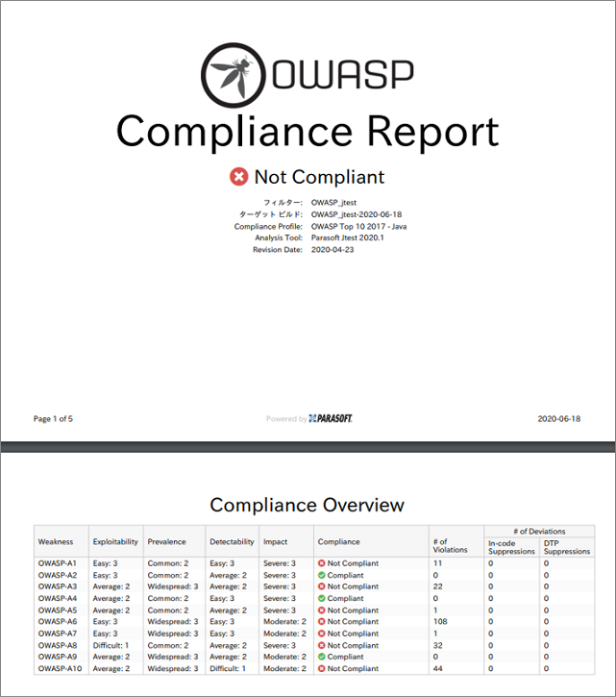Click the Parasoft logo in the page footer
Screen dimensions: 616x697
coord(331,418)
